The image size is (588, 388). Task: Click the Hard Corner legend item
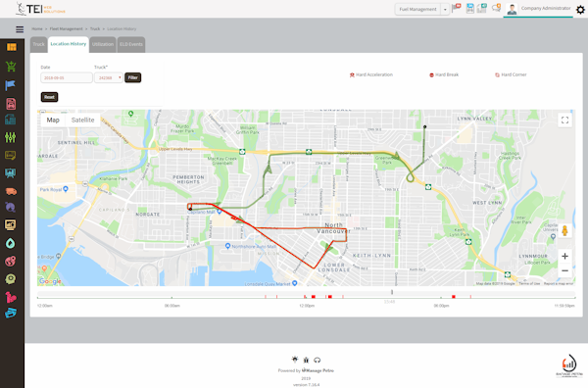(511, 75)
